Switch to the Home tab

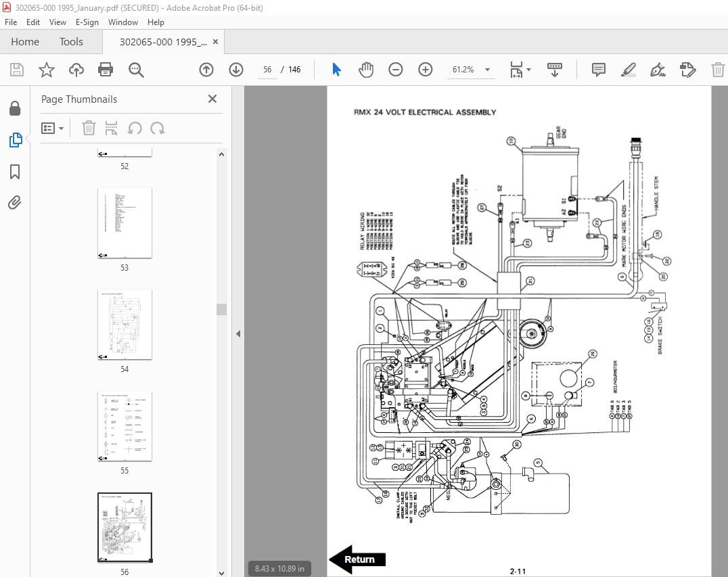coord(25,42)
